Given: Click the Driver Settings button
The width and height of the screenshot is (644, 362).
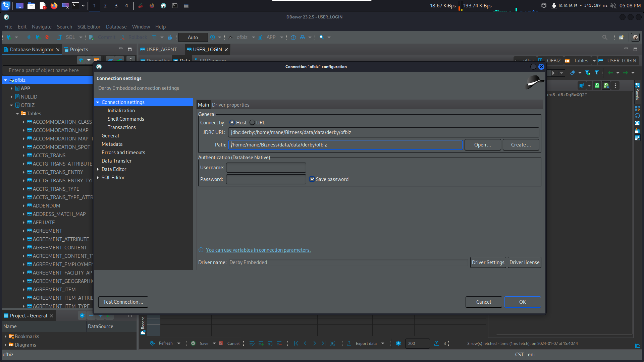Looking at the screenshot, I should coord(488,262).
